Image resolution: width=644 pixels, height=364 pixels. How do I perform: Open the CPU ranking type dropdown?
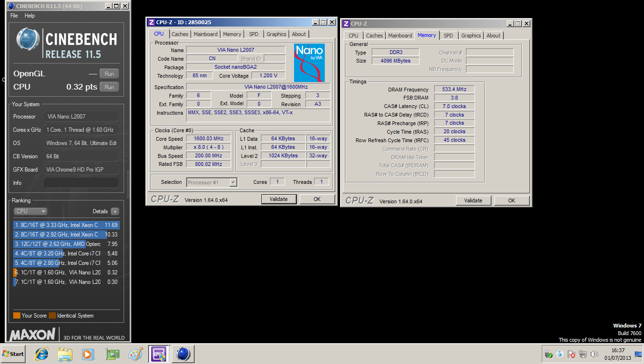[x=30, y=211]
